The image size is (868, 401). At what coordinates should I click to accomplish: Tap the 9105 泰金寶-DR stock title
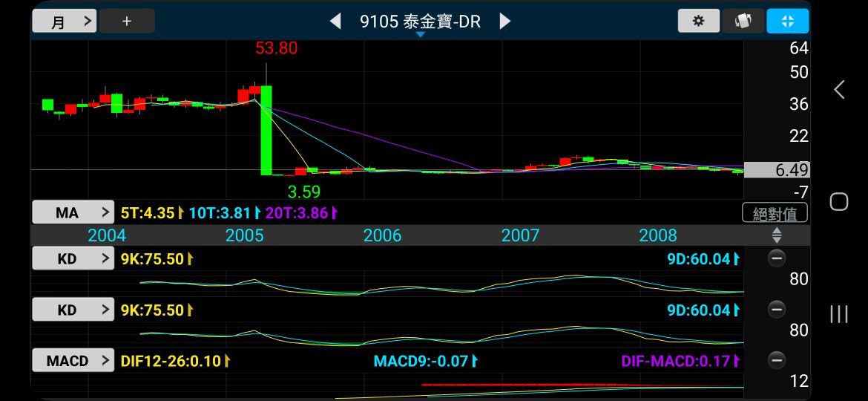pos(420,22)
